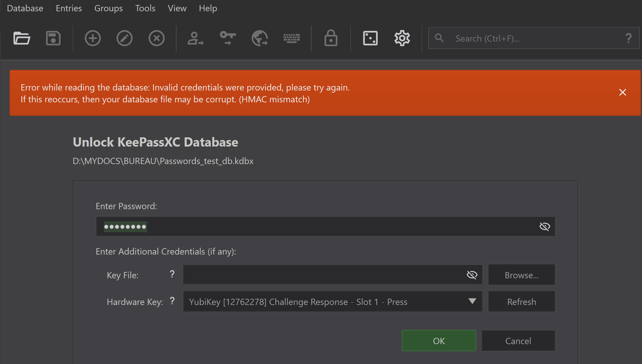The height and width of the screenshot is (364, 642).
Task: Toggle password visibility eye icon
Action: coord(545,227)
